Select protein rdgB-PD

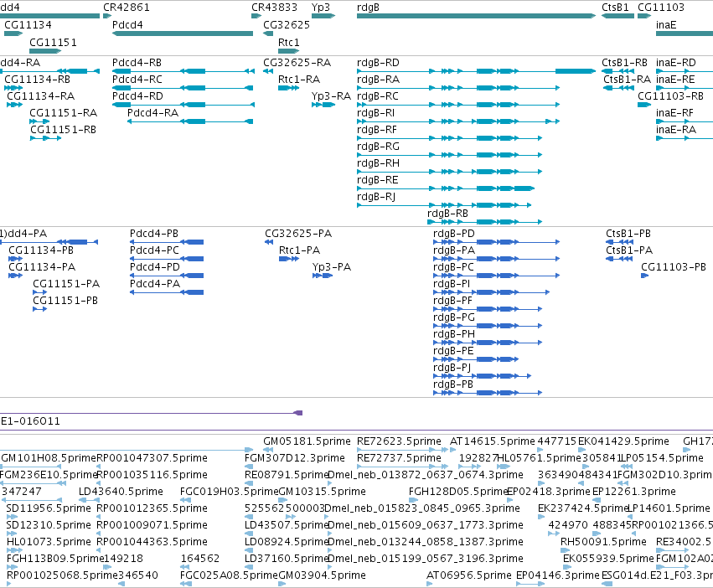click(454, 234)
